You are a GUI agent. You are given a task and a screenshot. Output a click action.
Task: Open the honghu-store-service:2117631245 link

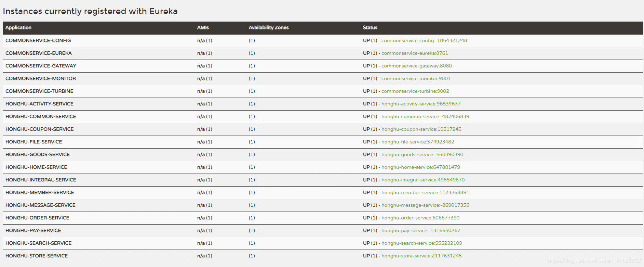(x=421, y=256)
